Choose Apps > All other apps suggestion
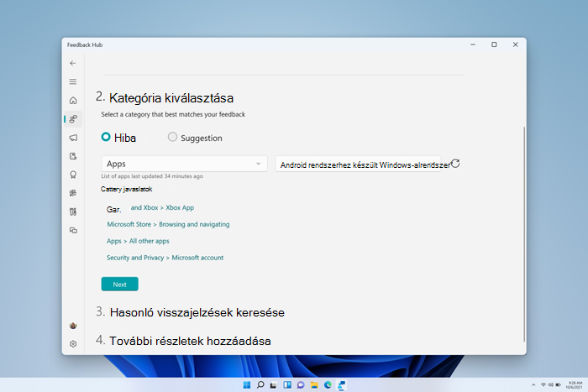 point(138,241)
